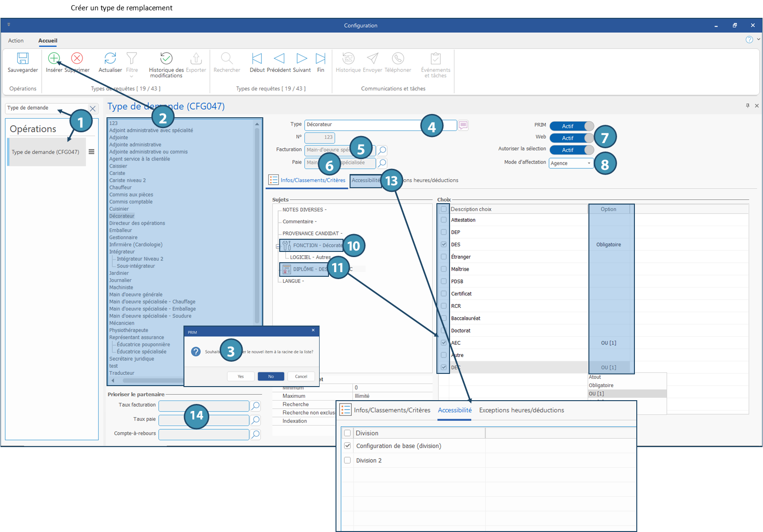Open the communications Historique icon
This screenshot has width=763, height=532.
348,58
